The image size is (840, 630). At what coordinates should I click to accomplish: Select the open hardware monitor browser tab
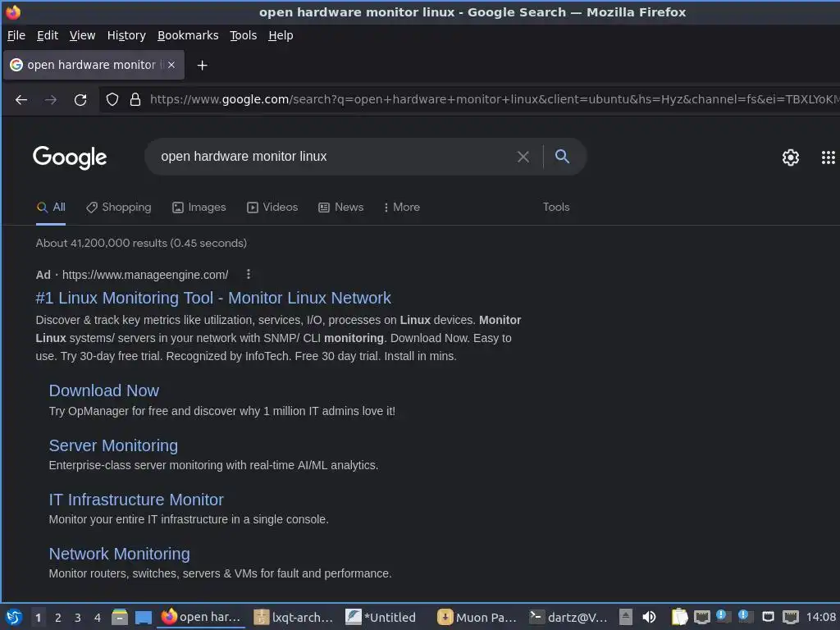pyautogui.click(x=94, y=65)
